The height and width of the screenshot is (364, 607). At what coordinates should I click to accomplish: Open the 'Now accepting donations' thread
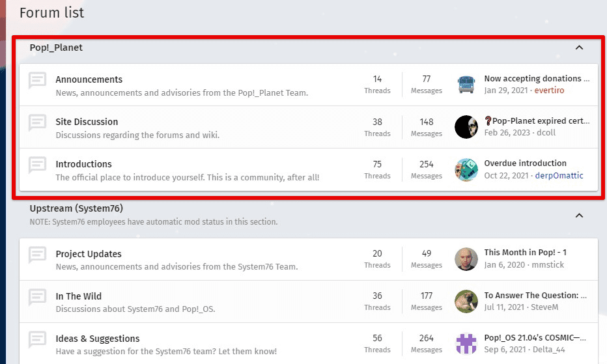[537, 79]
